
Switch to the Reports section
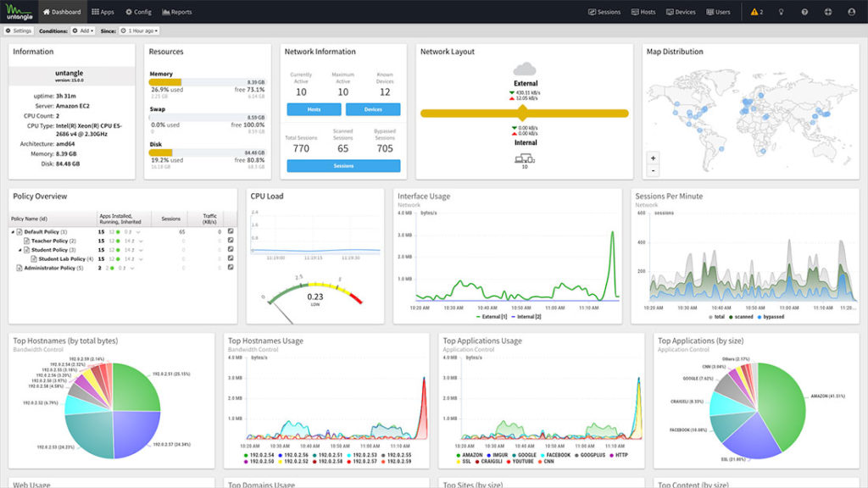pyautogui.click(x=176, y=12)
